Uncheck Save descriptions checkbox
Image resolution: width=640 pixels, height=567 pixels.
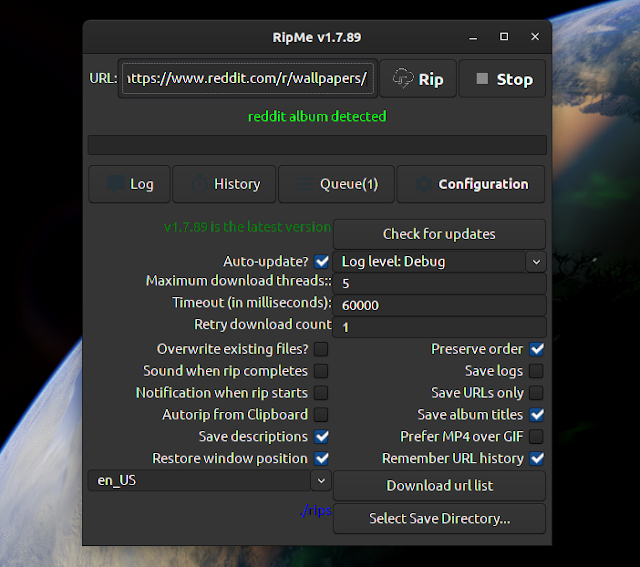(322, 437)
